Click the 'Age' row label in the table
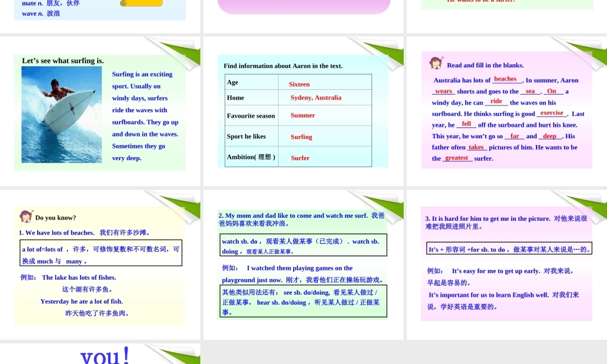Image resolution: width=607 pixels, height=364 pixels. point(232,82)
